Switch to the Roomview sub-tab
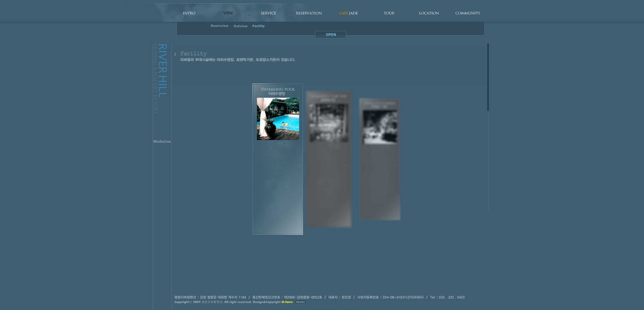Screen dimensions: 644x310 coord(219,26)
